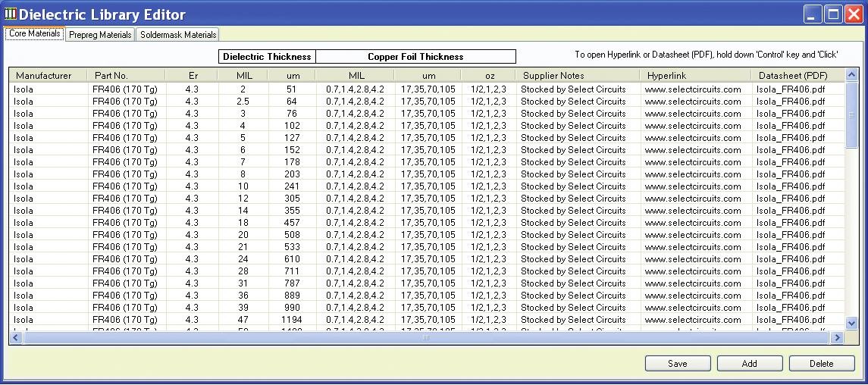Select the um cell showing 457
Screen dimensions: 868x385
pos(292,223)
